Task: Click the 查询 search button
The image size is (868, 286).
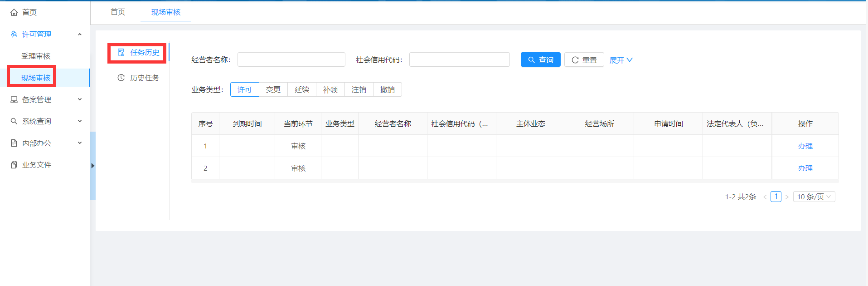Action: (x=540, y=60)
